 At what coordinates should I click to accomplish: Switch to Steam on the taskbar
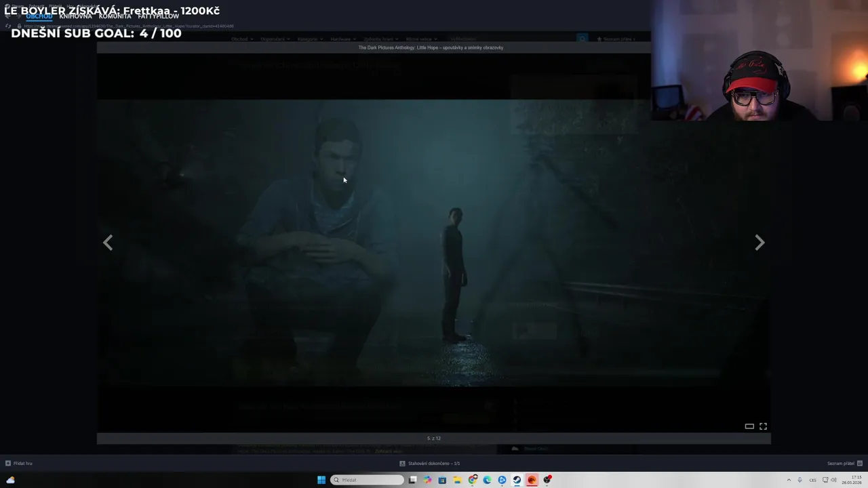click(517, 480)
